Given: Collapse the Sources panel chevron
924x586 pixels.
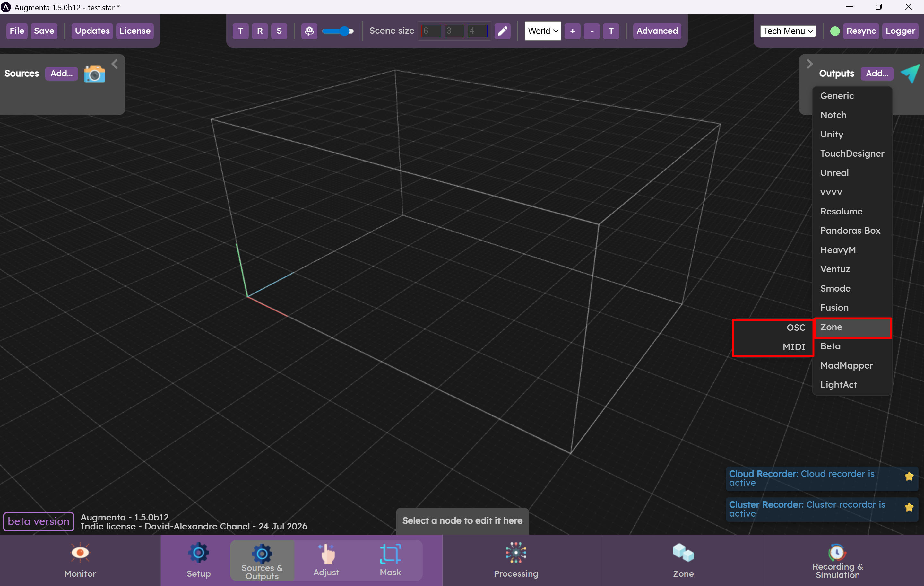Looking at the screenshot, I should pyautogui.click(x=114, y=64).
